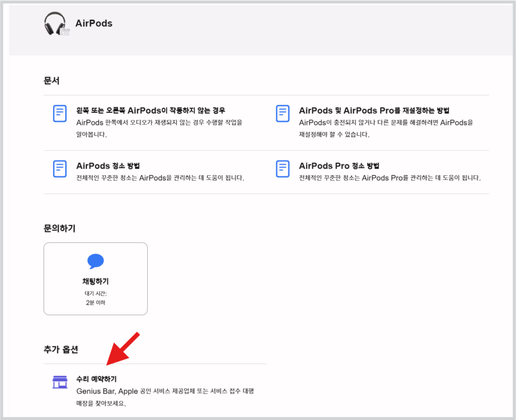The height and width of the screenshot is (420, 516).
Task: Click description '전체적인 꾸준한 청소는 AirPods을 관리하는'
Action: (160, 178)
